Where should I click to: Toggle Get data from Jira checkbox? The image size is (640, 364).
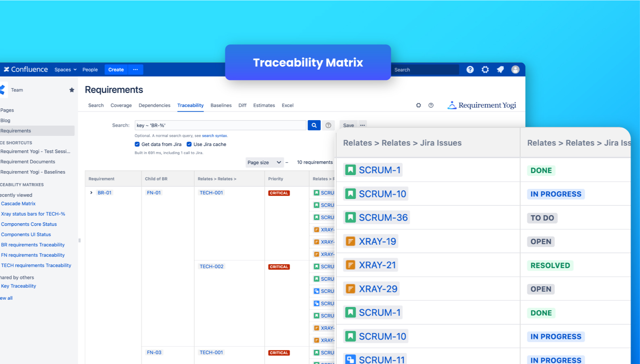(x=137, y=144)
